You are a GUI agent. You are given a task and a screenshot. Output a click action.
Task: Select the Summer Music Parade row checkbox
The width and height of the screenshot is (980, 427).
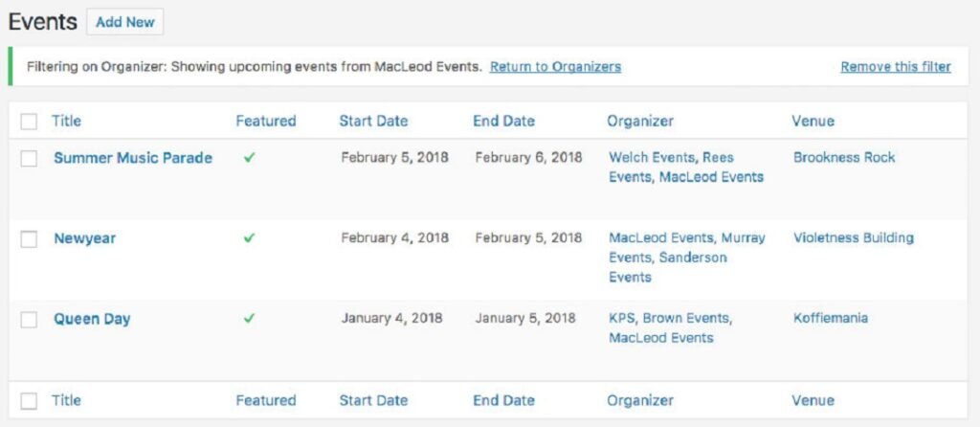(29, 159)
